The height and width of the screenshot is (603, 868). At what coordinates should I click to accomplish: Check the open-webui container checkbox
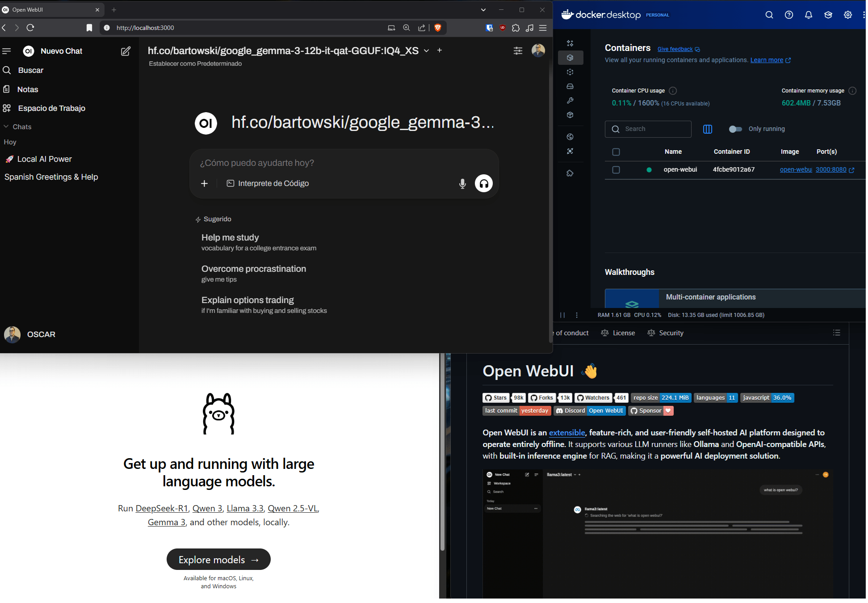click(x=616, y=170)
